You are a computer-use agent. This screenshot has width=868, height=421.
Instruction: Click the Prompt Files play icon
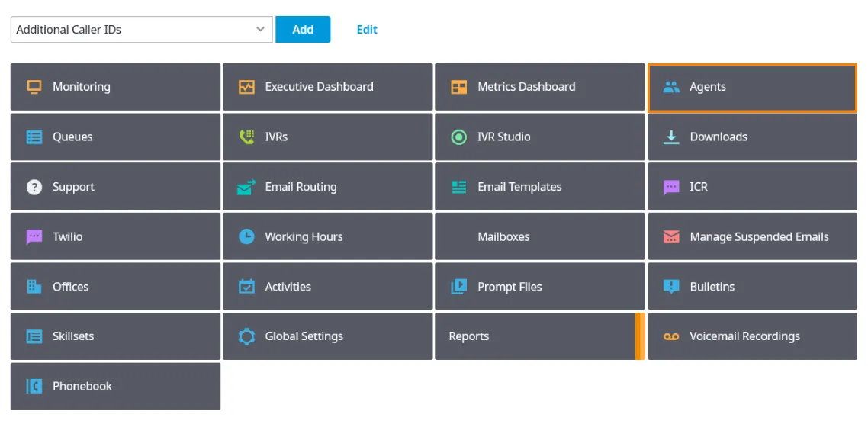tap(459, 287)
